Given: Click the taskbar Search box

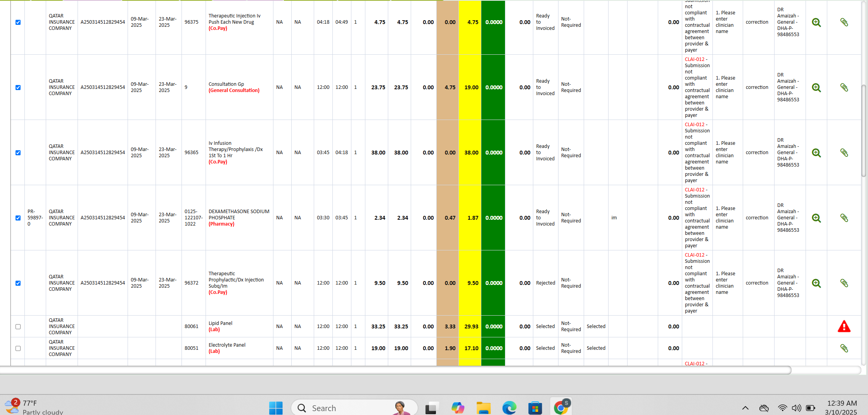Looking at the screenshot, I should [354, 408].
